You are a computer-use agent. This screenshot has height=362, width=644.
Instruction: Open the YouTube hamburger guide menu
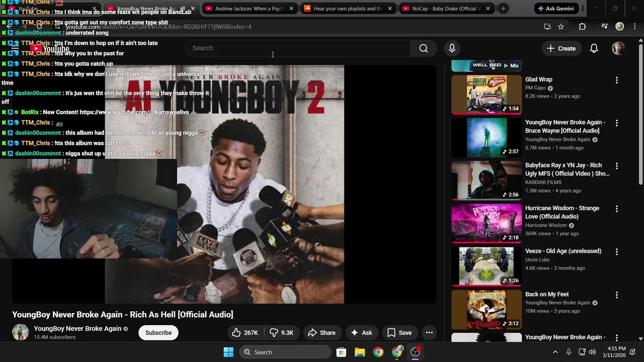15,48
